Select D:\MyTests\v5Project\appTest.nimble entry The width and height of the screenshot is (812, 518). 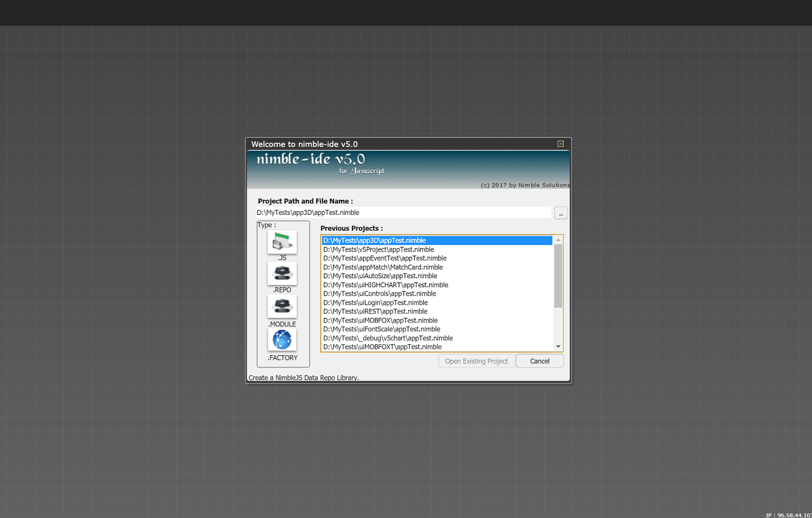click(x=437, y=249)
